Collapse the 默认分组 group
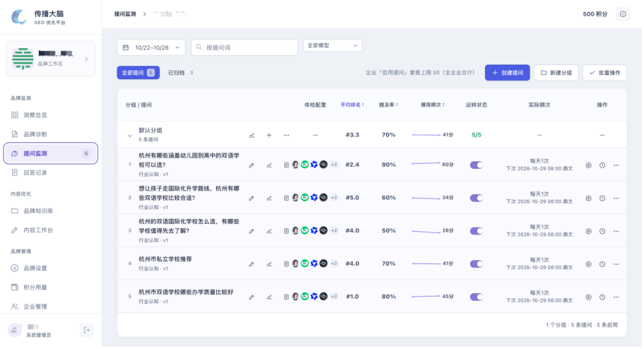The image size is (644, 349). coord(130,137)
